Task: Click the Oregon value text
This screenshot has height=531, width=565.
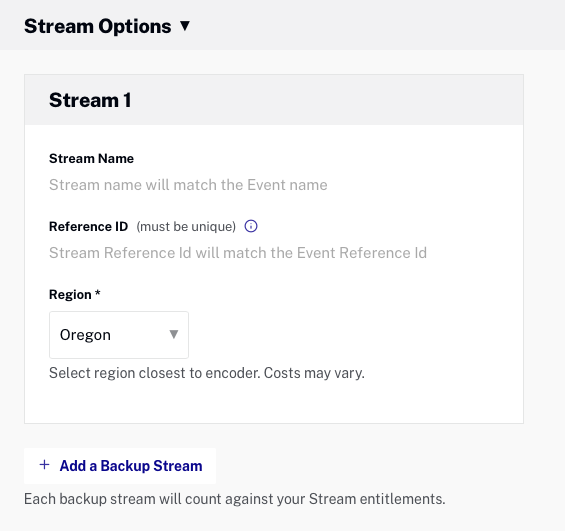Action: pyautogui.click(x=85, y=335)
